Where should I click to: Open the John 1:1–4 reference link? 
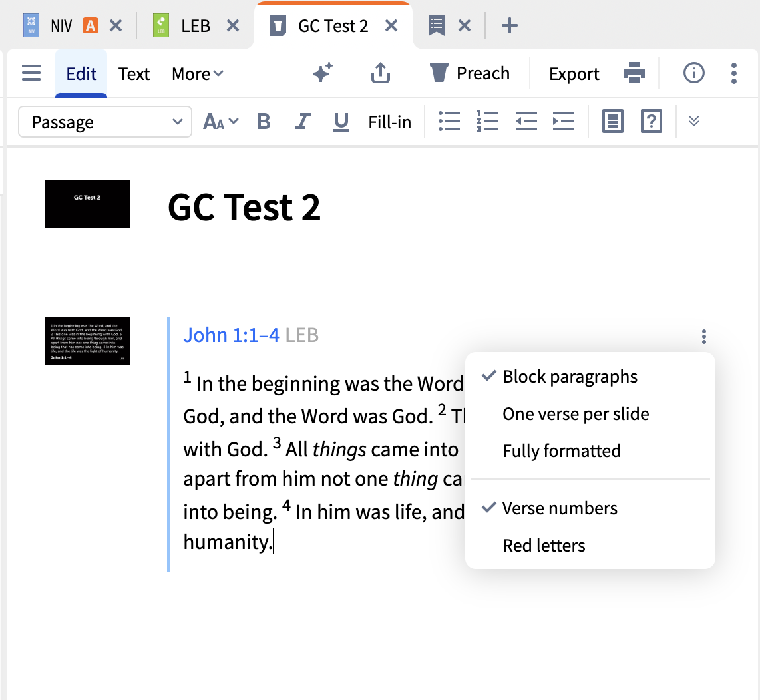[x=231, y=335]
